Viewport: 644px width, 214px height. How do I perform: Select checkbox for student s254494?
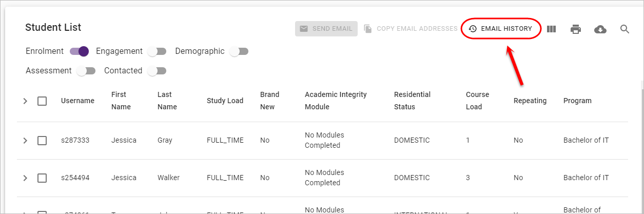pos(42,178)
